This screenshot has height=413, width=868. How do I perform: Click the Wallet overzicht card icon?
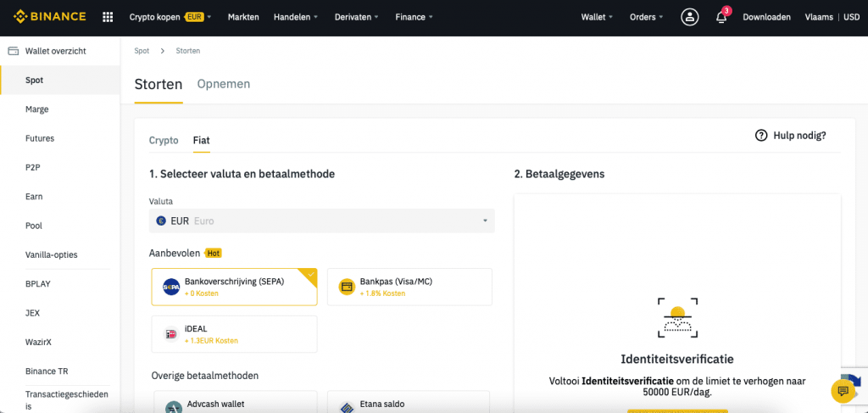14,51
